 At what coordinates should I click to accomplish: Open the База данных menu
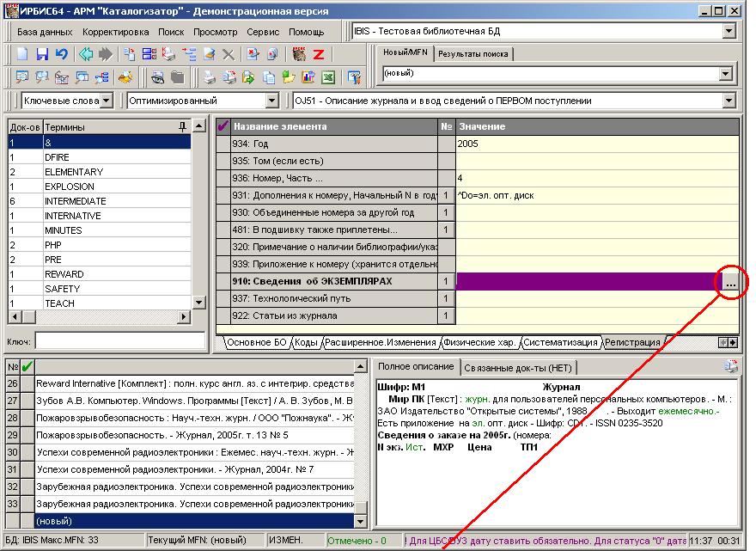tap(45, 32)
